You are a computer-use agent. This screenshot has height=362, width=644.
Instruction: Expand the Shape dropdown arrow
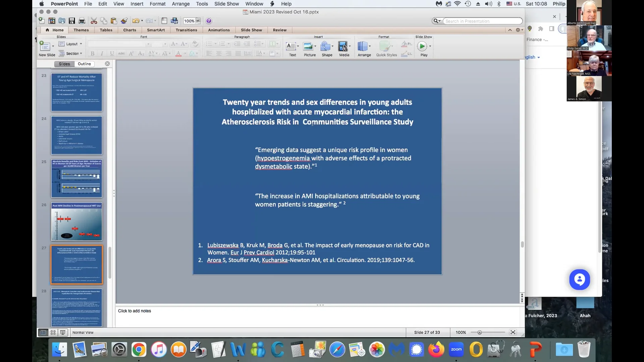(332, 46)
